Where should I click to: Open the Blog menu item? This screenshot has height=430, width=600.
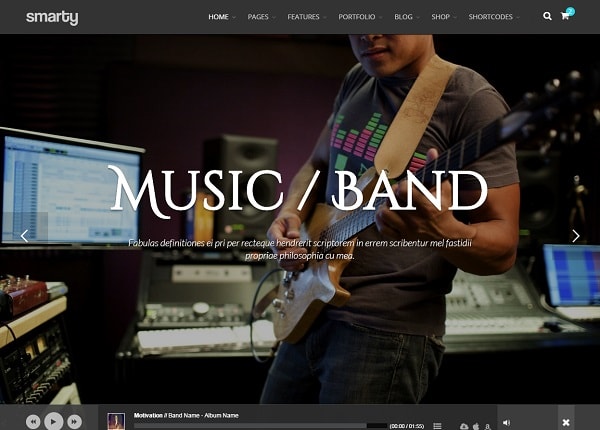[x=403, y=17]
